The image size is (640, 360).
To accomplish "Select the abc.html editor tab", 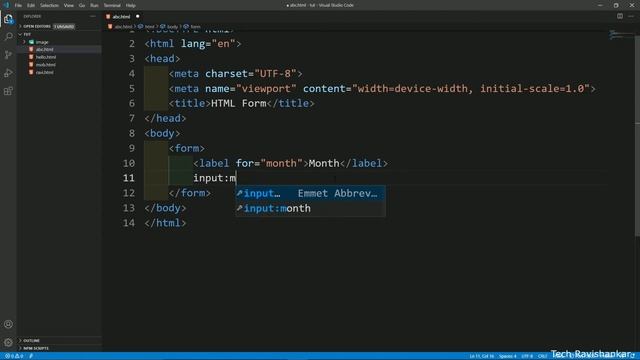I will coord(122,16).
